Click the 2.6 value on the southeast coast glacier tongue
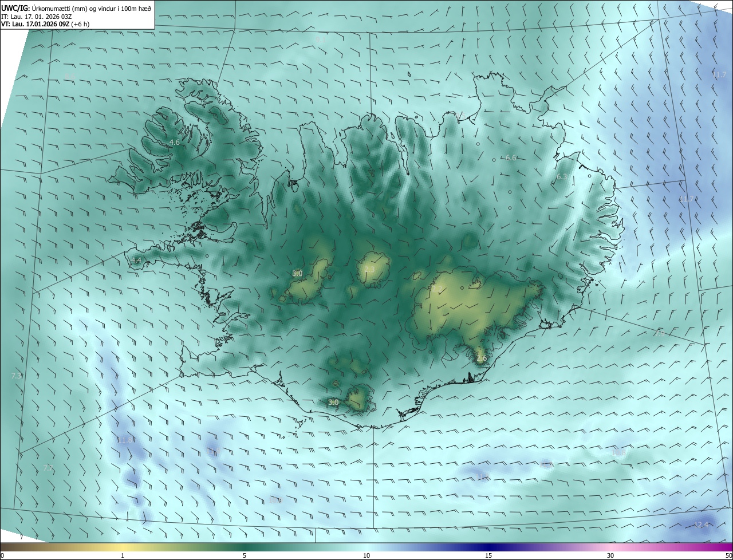Screen dimensions: 733x560 (482, 358)
